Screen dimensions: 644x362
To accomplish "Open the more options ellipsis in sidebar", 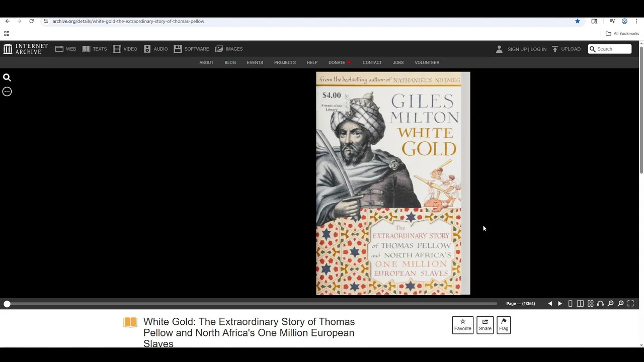I will pyautogui.click(x=7, y=92).
